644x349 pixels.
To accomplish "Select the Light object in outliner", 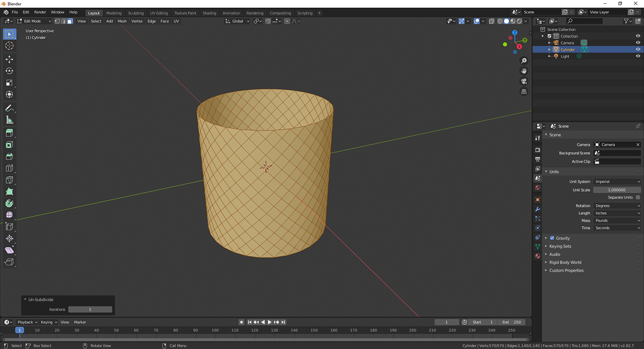I will pos(565,56).
